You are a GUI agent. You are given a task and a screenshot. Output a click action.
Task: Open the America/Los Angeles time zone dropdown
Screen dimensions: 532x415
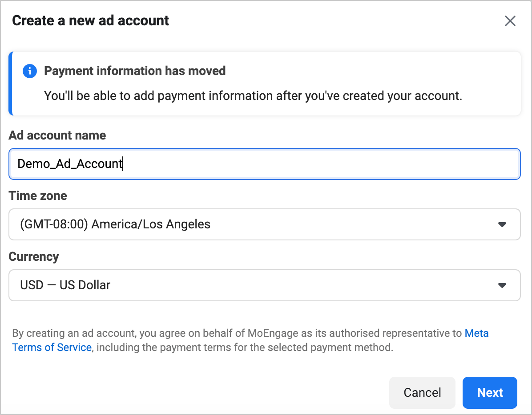(x=265, y=224)
